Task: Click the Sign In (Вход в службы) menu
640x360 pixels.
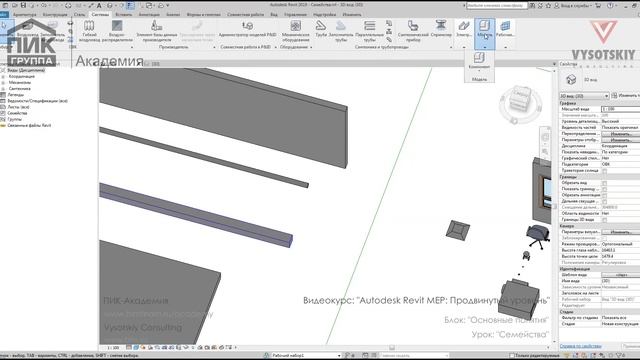Action: (576, 6)
